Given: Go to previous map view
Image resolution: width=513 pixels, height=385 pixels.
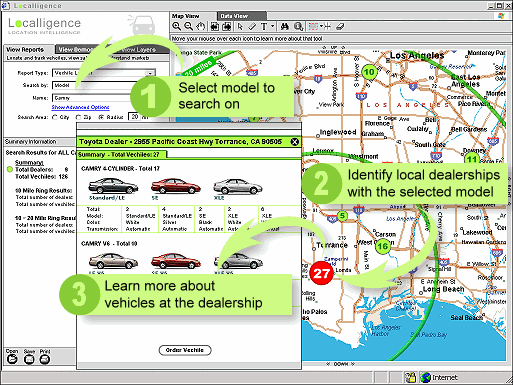Looking at the screenshot, I should (215, 26).
